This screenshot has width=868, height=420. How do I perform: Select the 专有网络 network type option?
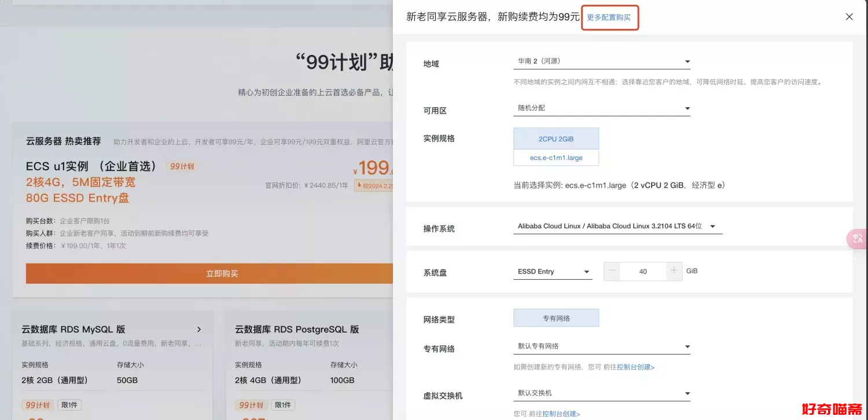(556, 318)
